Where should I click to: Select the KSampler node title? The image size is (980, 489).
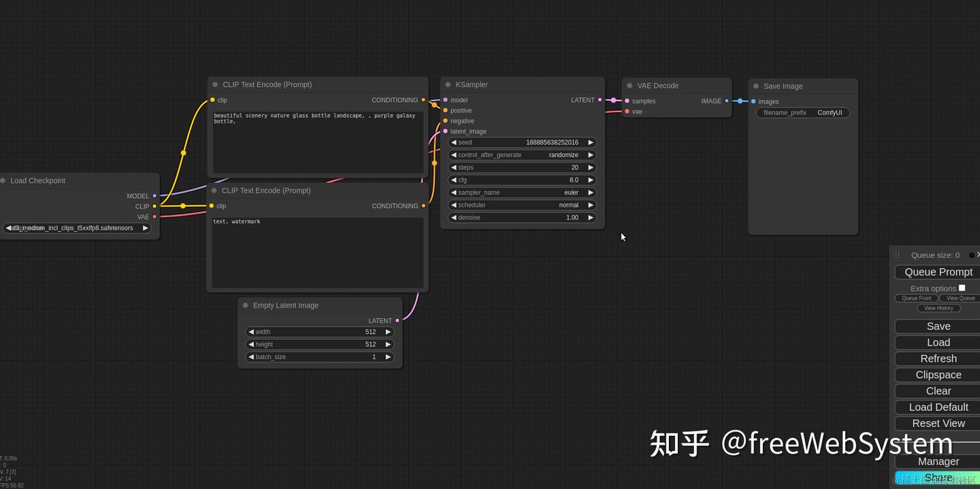(x=472, y=85)
